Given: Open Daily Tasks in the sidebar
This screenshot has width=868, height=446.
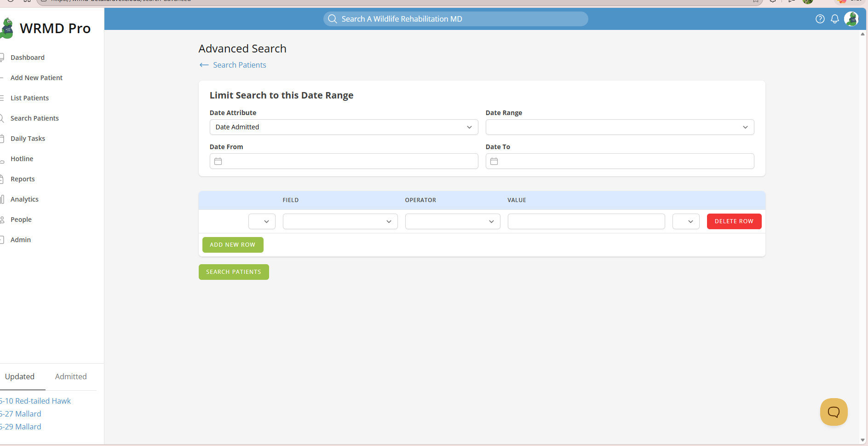Looking at the screenshot, I should [x=28, y=139].
